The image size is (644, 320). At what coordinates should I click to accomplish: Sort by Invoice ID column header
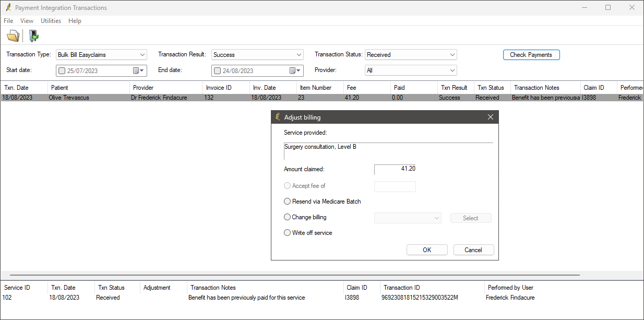pos(226,88)
